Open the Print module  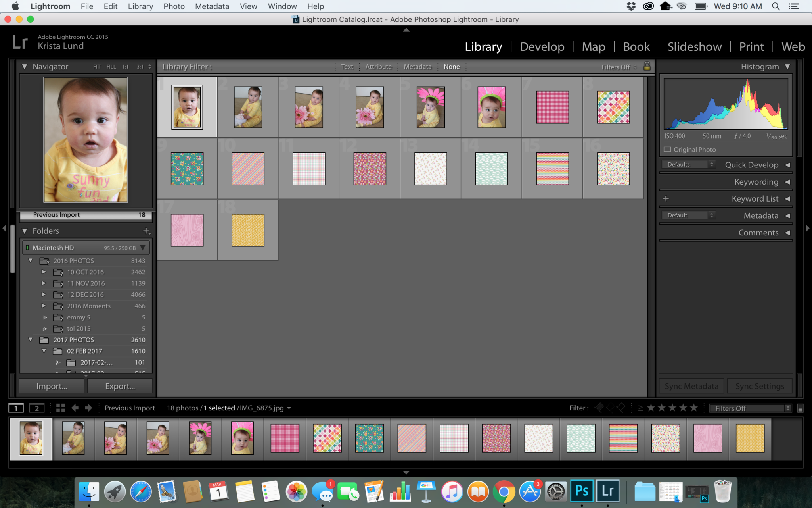(751, 47)
